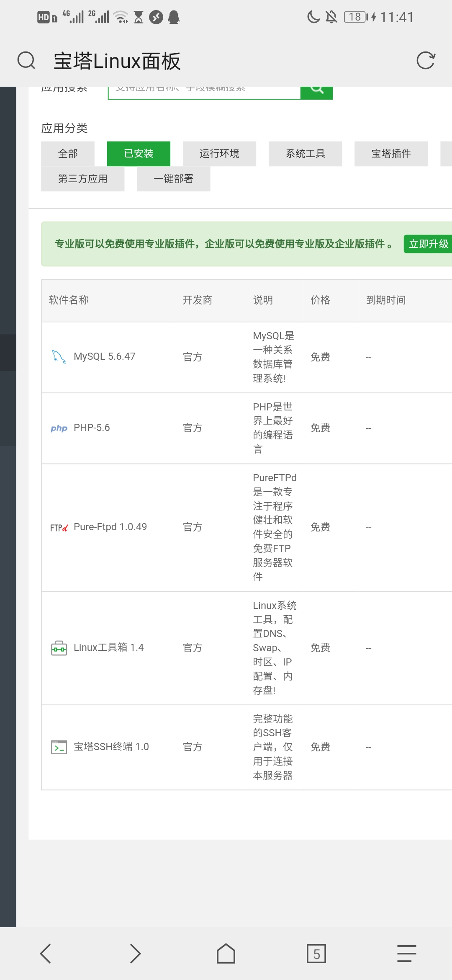Click the green app search button

(x=317, y=93)
